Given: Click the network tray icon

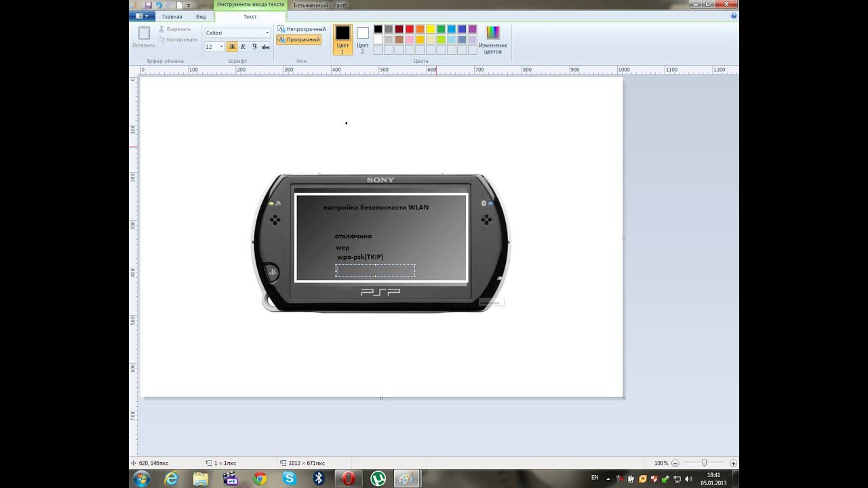Looking at the screenshot, I should point(677,479).
